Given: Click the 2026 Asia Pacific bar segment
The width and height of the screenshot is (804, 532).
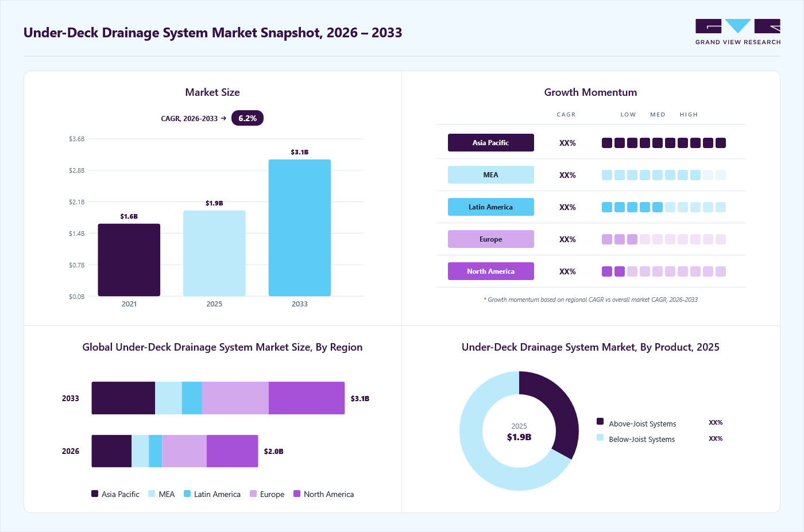Looking at the screenshot, I should point(111,451).
